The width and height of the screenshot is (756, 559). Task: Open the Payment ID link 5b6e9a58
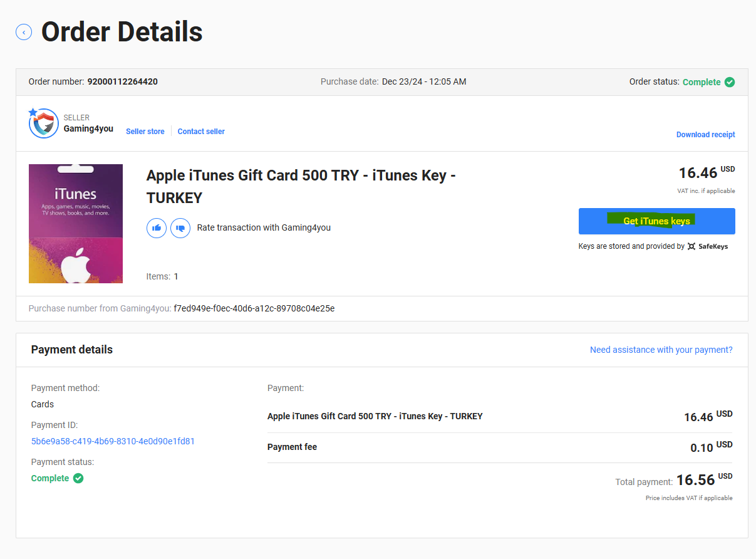pyautogui.click(x=113, y=441)
